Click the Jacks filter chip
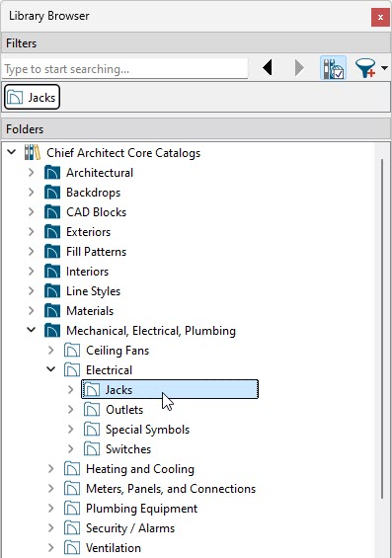The height and width of the screenshot is (558, 392). (32, 97)
